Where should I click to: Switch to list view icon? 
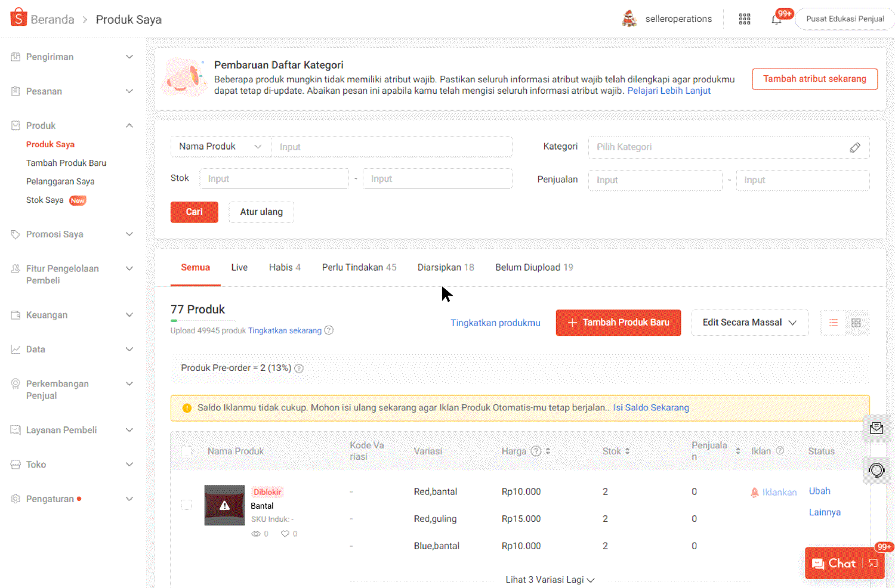(x=833, y=323)
